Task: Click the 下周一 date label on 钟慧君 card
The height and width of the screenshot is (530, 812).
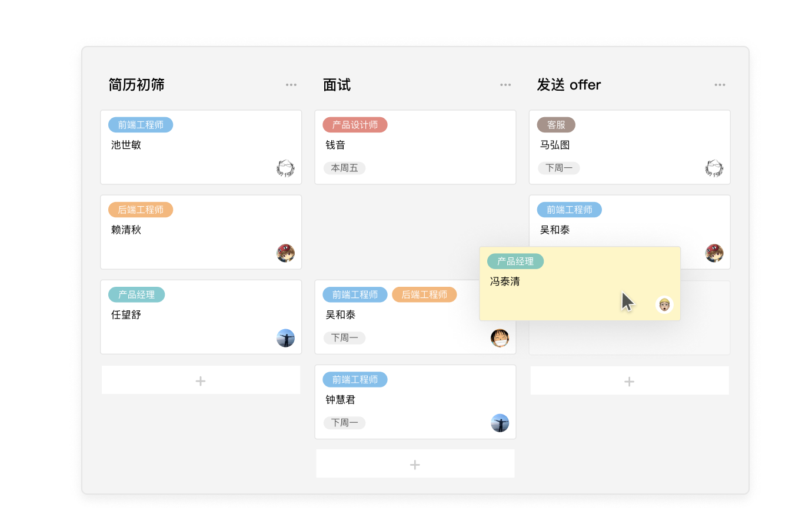Action: pyautogui.click(x=344, y=422)
